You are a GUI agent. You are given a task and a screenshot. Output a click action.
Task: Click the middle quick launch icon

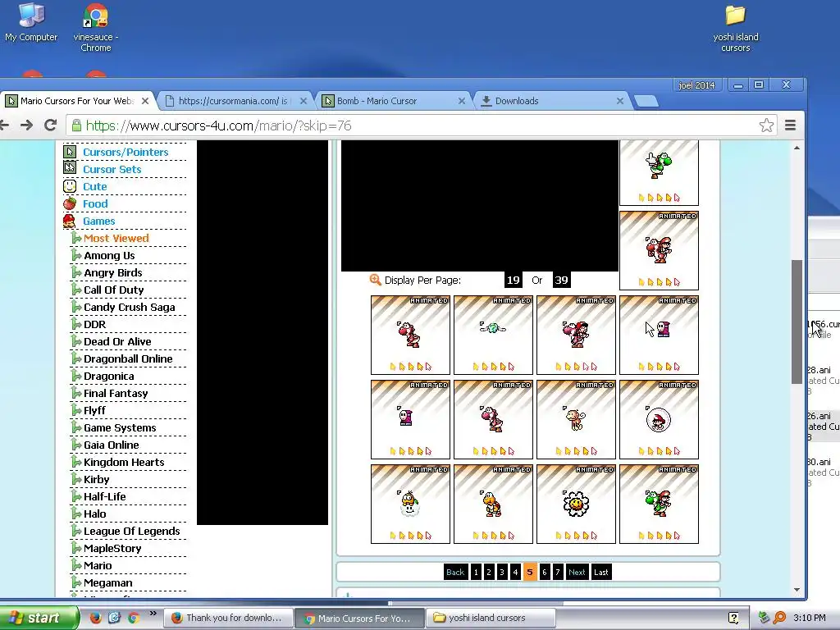pos(115,618)
